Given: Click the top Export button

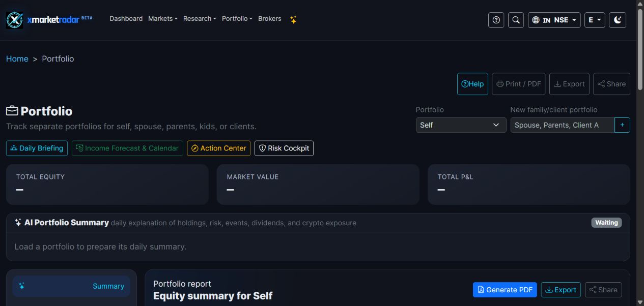Looking at the screenshot, I should tap(569, 84).
